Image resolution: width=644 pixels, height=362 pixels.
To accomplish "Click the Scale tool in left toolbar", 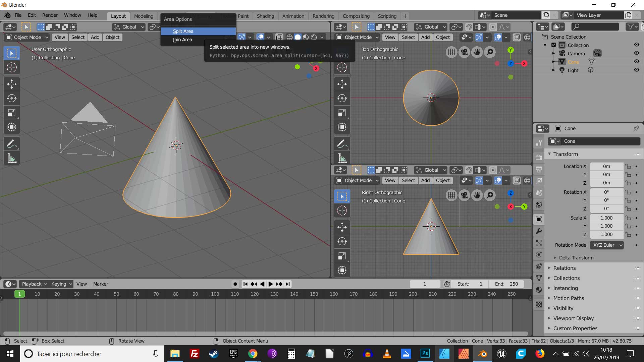I will point(12,113).
